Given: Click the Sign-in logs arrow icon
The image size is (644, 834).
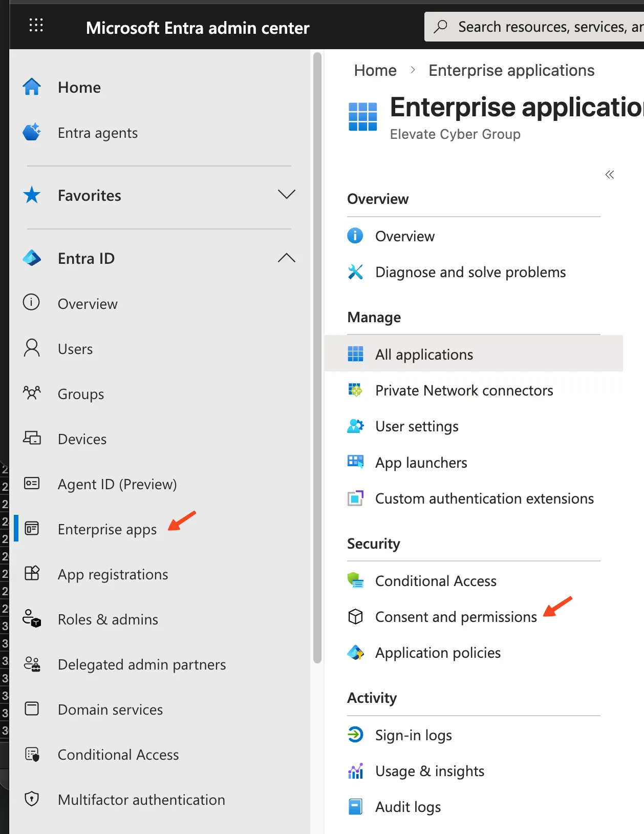Looking at the screenshot, I should pos(355,735).
